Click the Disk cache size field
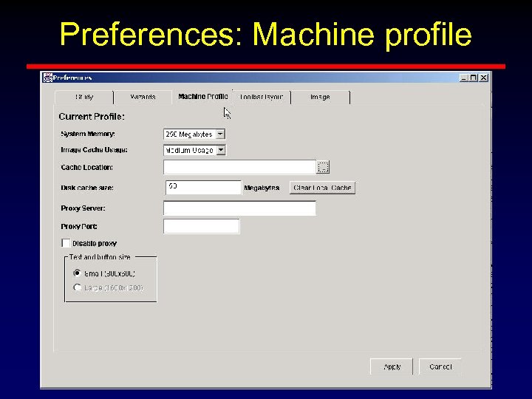This screenshot has width=532, height=399. pos(203,188)
